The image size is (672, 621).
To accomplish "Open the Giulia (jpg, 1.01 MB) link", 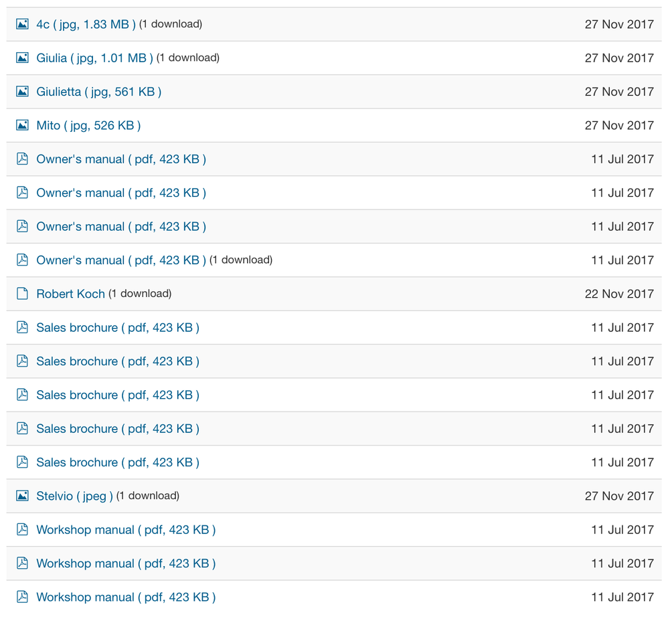I will tap(95, 58).
